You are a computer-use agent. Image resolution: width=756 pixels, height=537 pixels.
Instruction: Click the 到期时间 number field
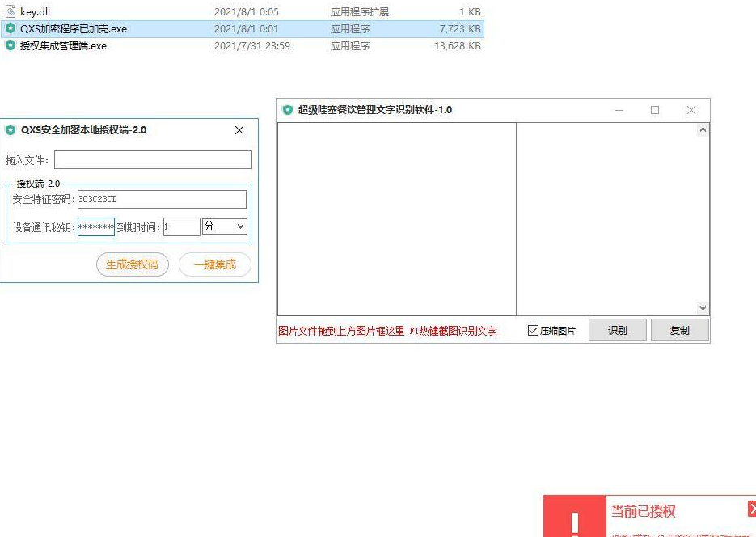[181, 227]
